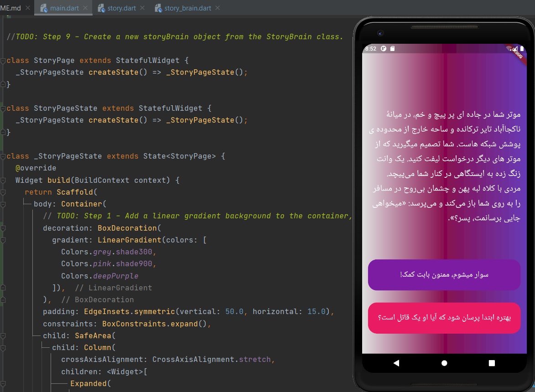Fold the 'child: SafeArea(' block
The height and width of the screenshot is (392, 535).
[x=3, y=336]
